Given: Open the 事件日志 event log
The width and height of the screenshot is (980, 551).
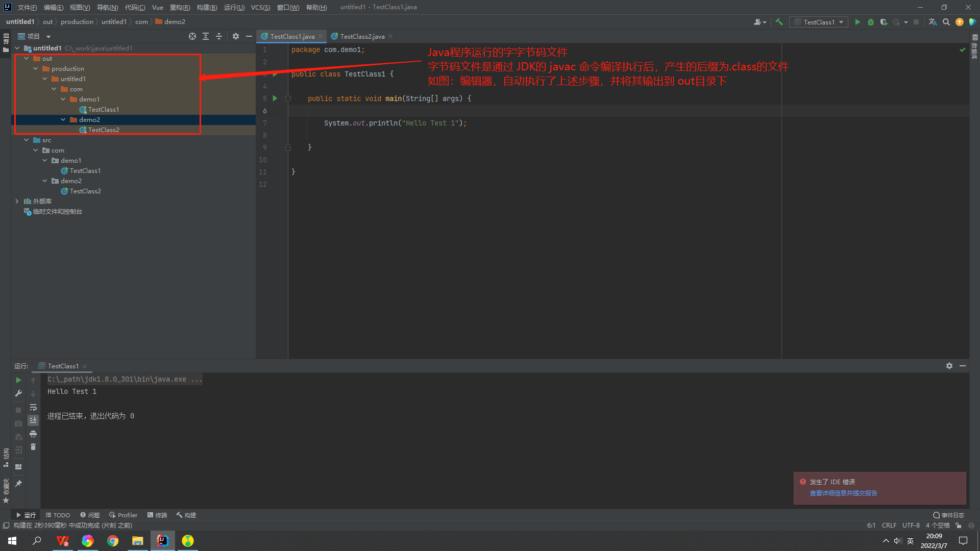Looking at the screenshot, I should pos(949,515).
